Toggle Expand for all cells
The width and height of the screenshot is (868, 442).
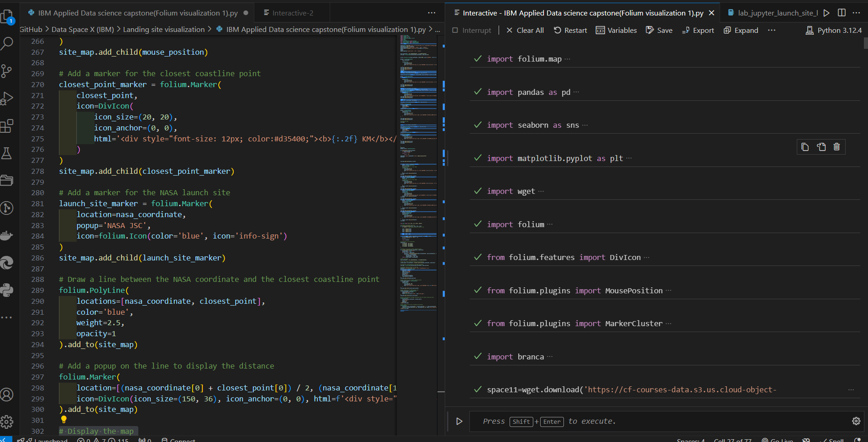(741, 31)
